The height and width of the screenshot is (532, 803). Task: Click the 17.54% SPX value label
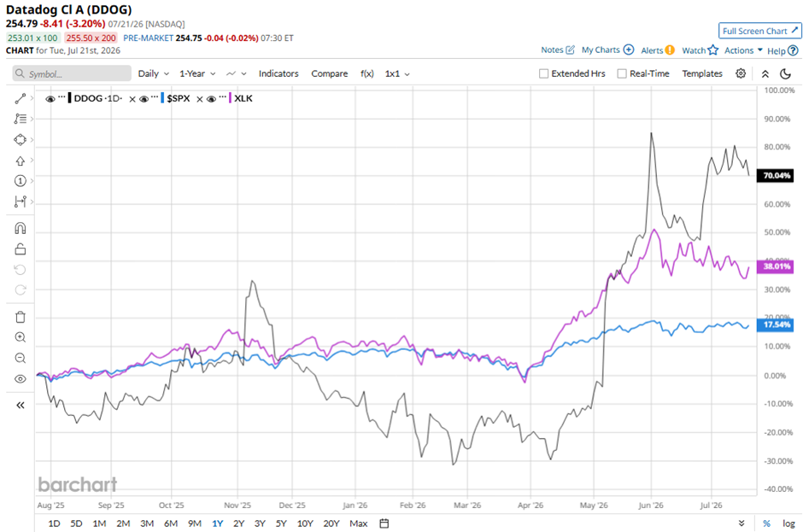tap(776, 324)
